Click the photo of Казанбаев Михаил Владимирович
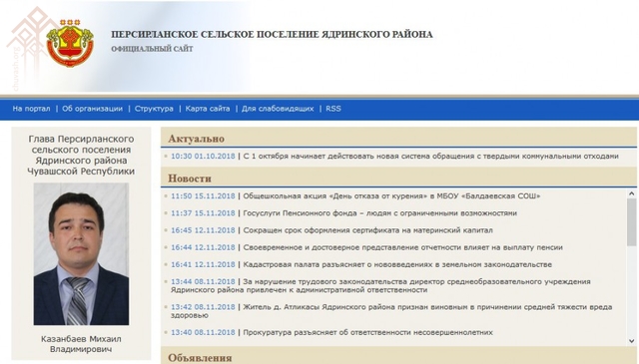 (81, 253)
